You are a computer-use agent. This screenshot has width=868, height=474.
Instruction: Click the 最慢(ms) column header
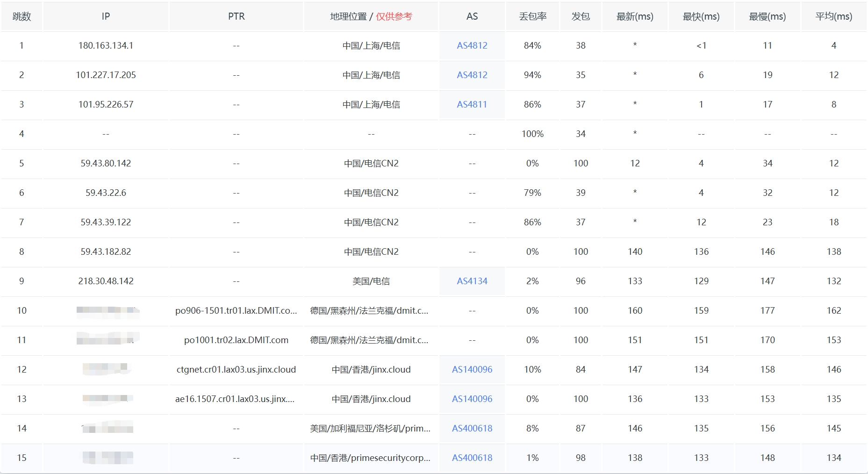point(768,16)
